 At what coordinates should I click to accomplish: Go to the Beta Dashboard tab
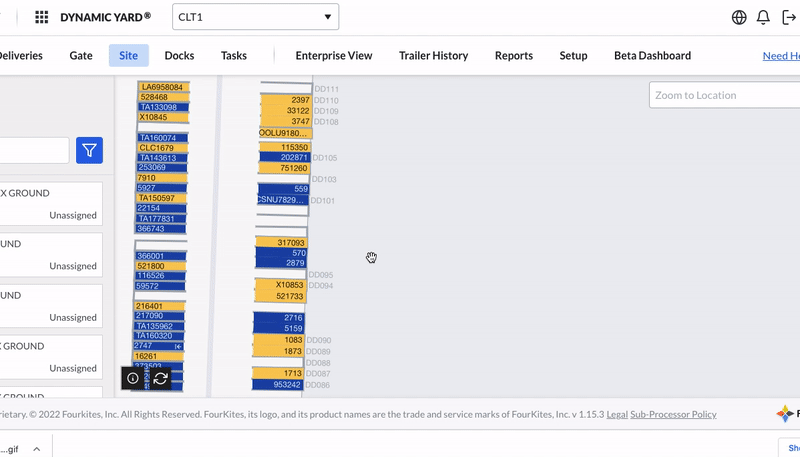click(652, 56)
